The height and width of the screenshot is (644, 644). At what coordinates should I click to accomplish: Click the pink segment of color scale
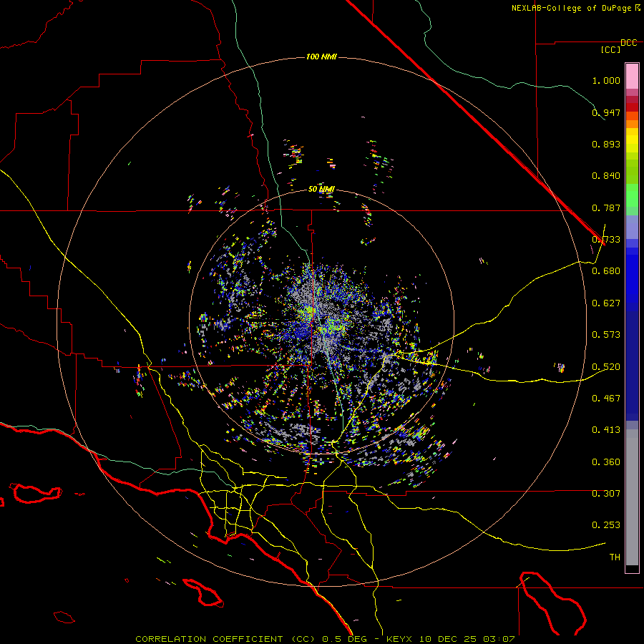632,76
